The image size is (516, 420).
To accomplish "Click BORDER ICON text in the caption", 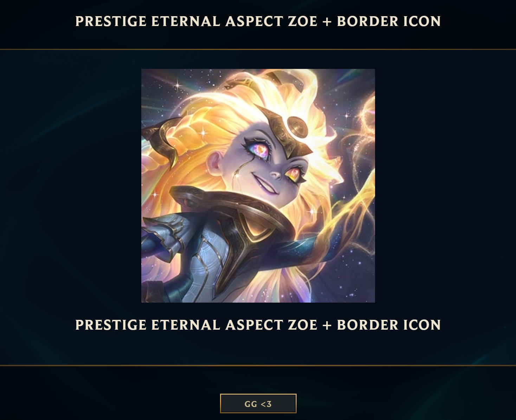I will click(389, 325).
